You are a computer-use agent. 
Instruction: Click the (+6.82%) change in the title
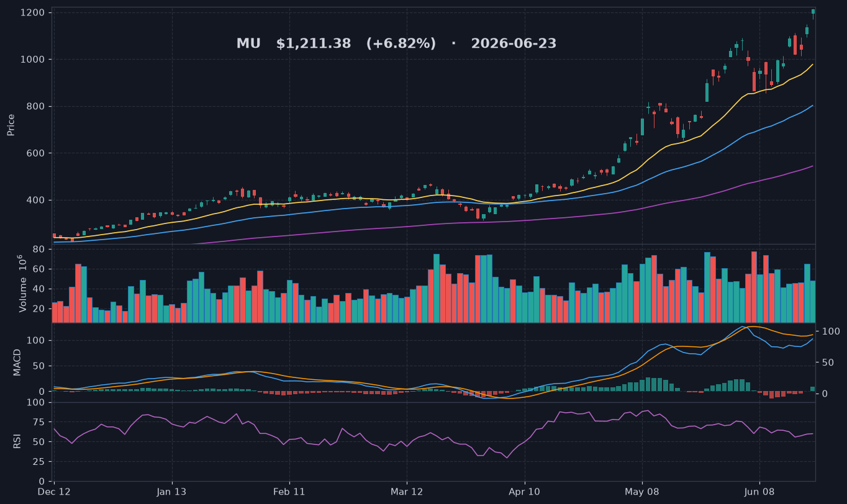point(401,44)
